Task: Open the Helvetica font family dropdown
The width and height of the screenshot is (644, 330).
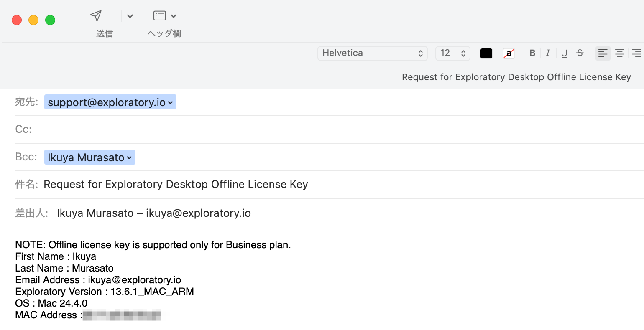Action: point(372,53)
